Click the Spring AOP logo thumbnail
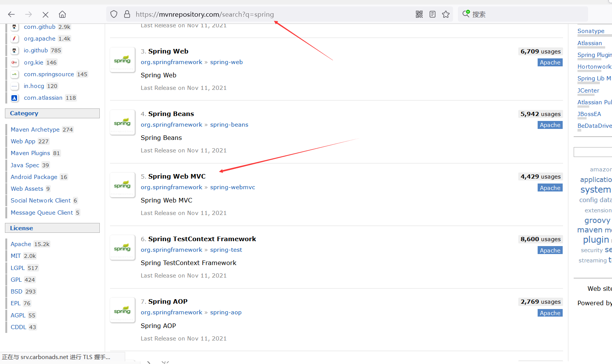Image resolution: width=612 pixels, height=364 pixels. coord(122,310)
